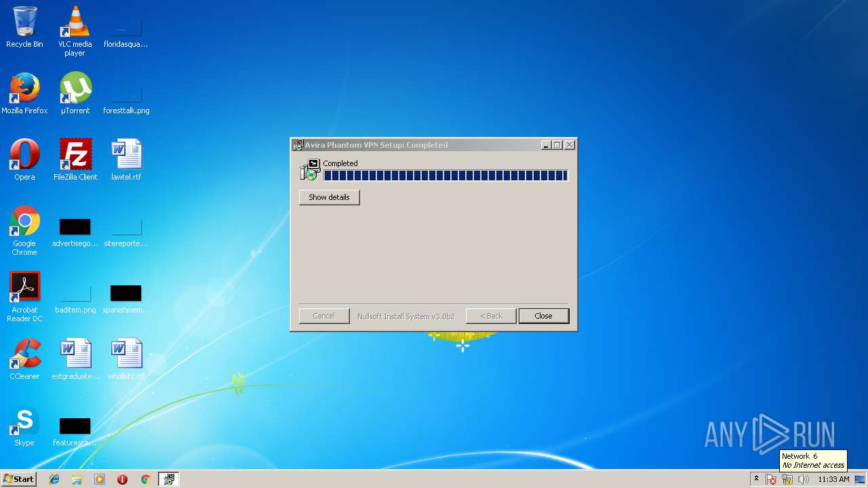Select the wholists.rtf document

coord(126,359)
